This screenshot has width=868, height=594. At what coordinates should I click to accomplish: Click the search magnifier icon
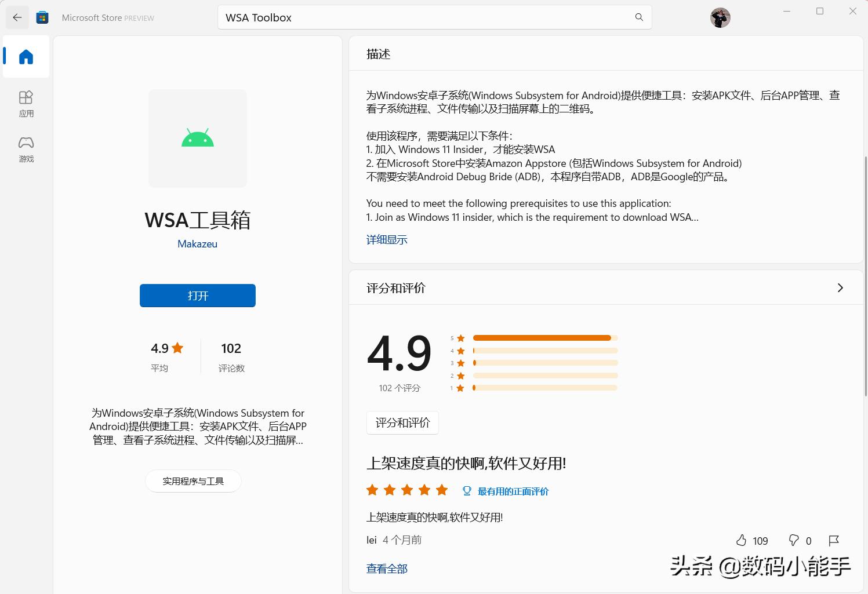click(x=638, y=17)
